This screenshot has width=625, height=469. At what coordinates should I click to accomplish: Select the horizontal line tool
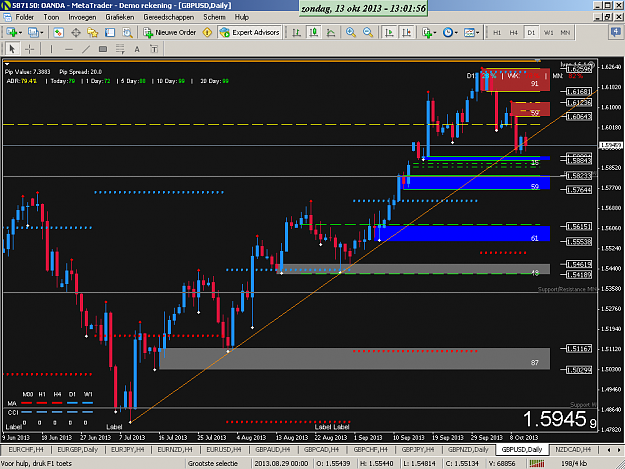pyautogui.click(x=69, y=49)
